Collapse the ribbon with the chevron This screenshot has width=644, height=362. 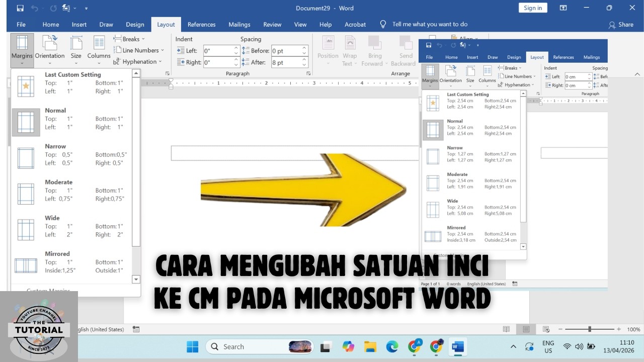point(637,74)
